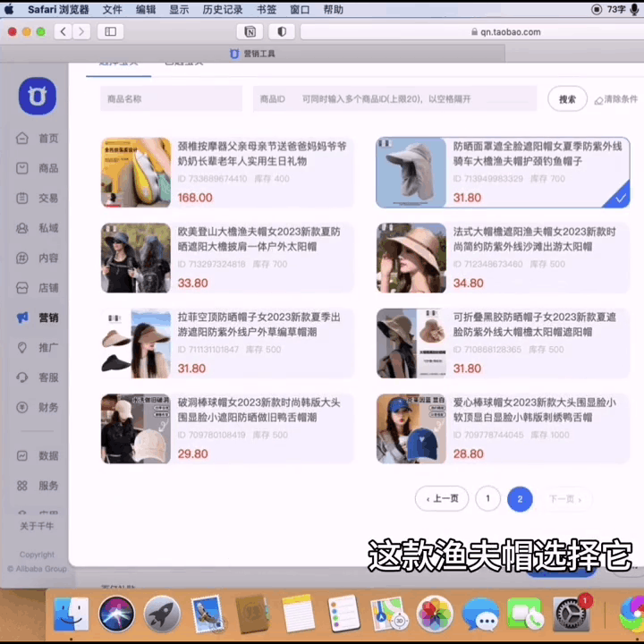The image size is (644, 644).
Task: Open Siri from the Dock
Action: coord(116,614)
